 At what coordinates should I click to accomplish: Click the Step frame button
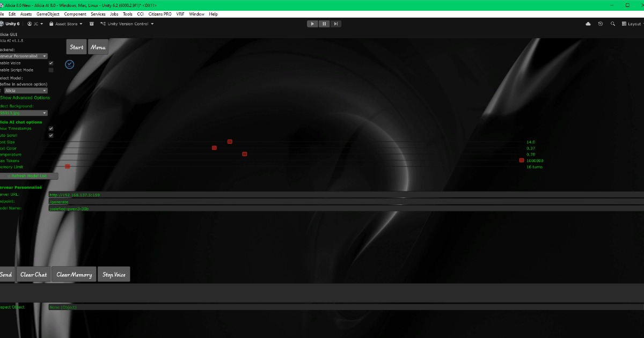coord(335,24)
